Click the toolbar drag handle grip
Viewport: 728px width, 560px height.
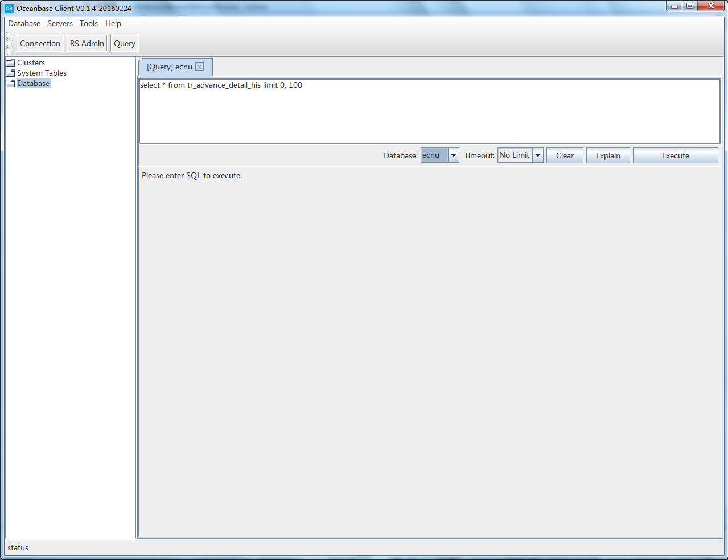click(9, 43)
